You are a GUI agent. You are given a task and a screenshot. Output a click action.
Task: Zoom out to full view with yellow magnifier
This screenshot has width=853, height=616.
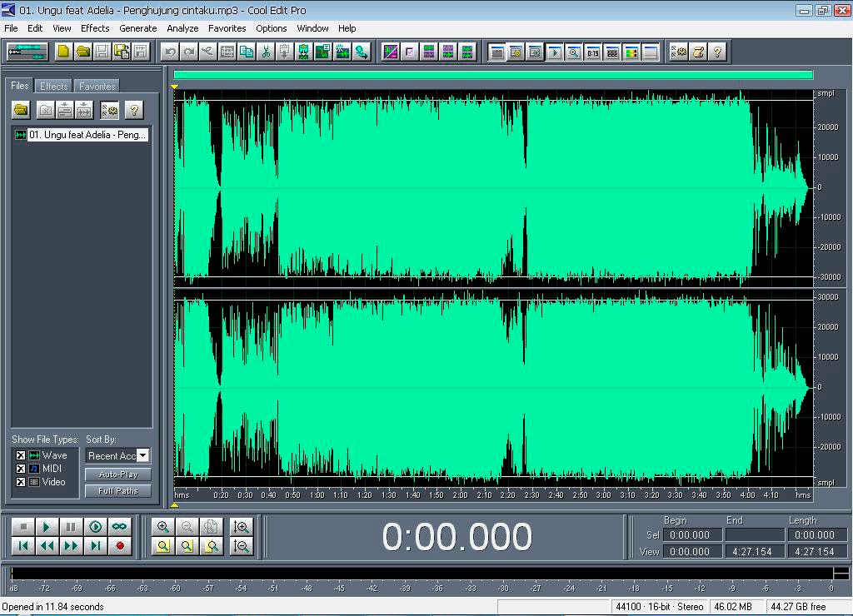pyautogui.click(x=162, y=546)
